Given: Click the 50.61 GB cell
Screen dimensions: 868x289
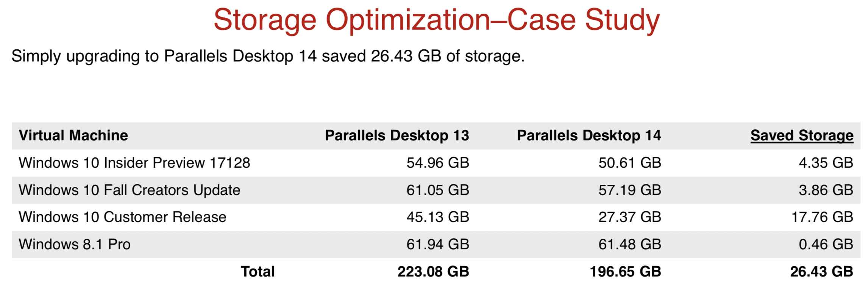Looking at the screenshot, I should (630, 163).
